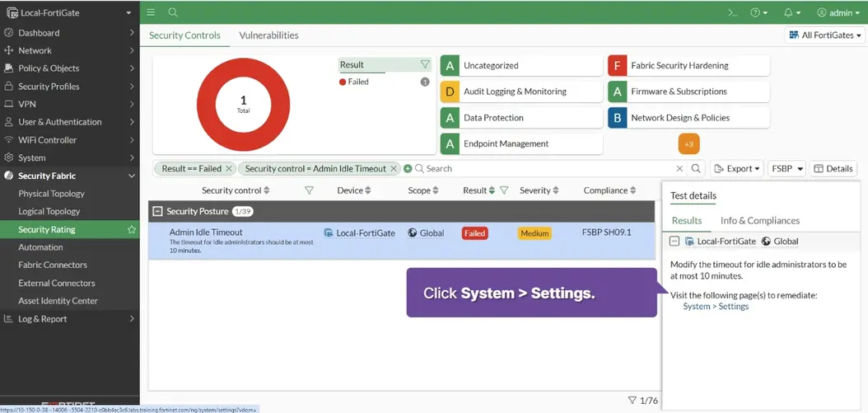Select the Audit Logging & Monitoring card

[x=521, y=92]
